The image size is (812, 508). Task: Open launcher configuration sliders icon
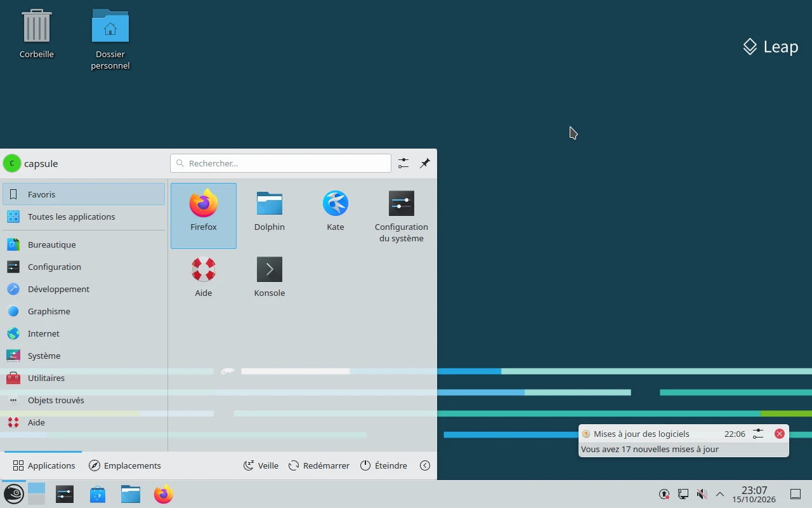point(403,163)
